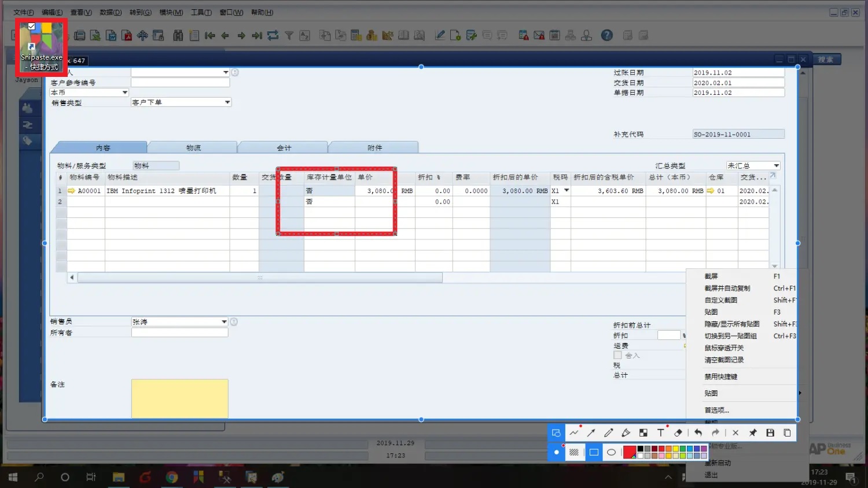This screenshot has width=868, height=488.
Task: Toggle the line-width dot selector
Action: 556,452
